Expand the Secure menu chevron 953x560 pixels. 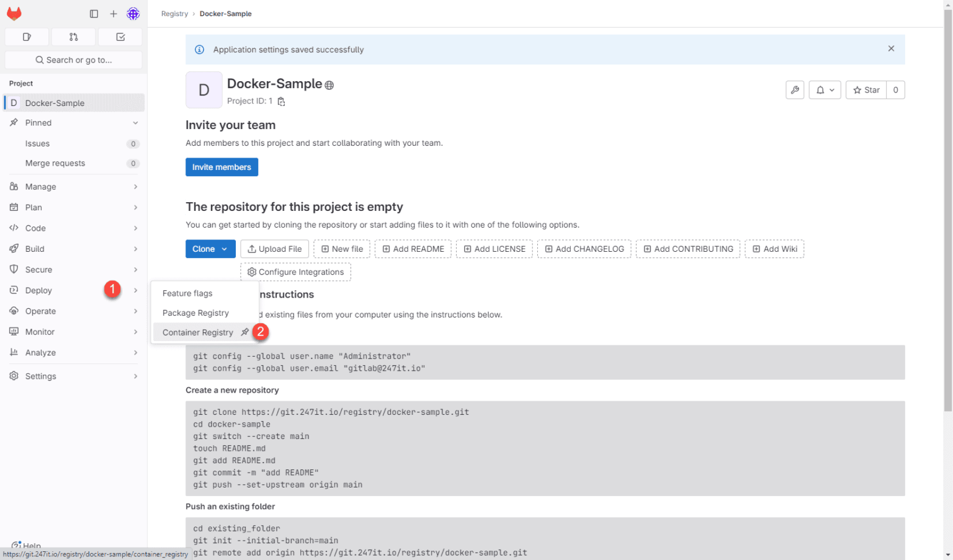[x=135, y=270]
